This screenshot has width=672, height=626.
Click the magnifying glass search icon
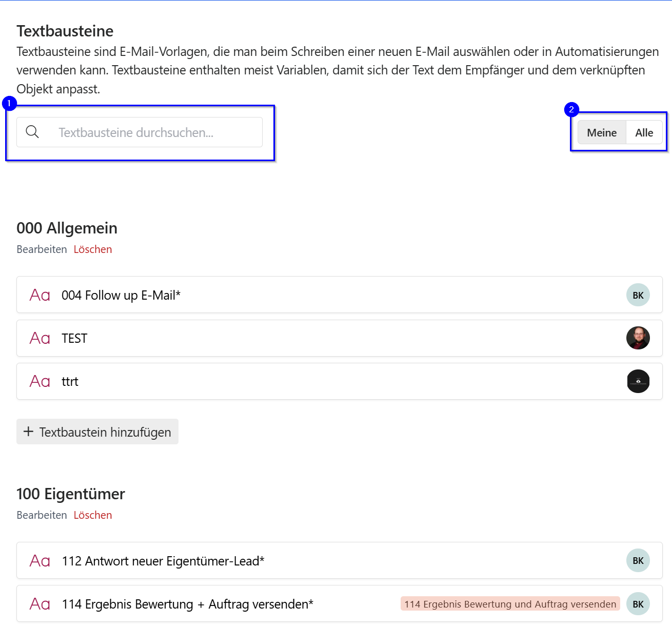(x=32, y=132)
